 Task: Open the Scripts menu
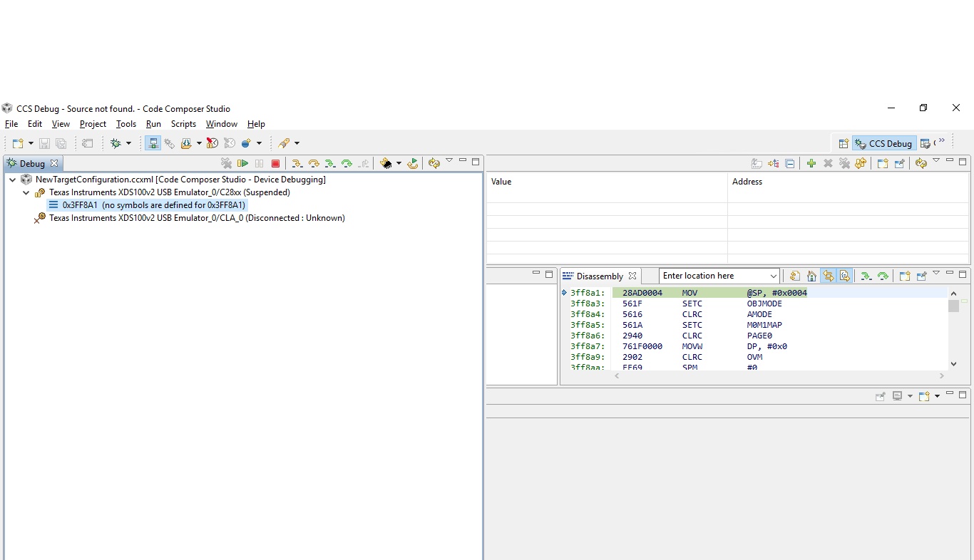pyautogui.click(x=183, y=124)
